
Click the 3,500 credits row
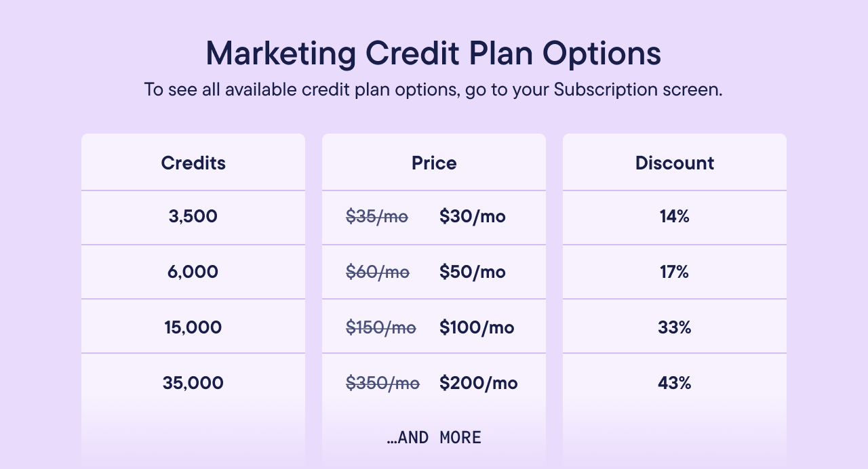click(x=193, y=217)
